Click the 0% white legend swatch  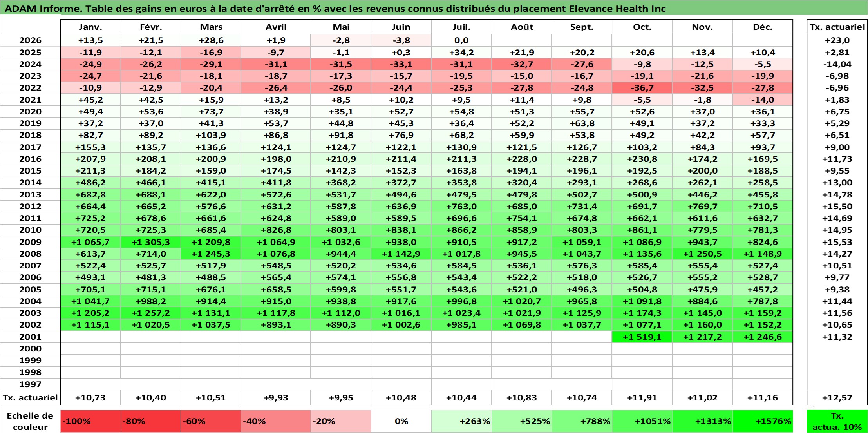point(401,421)
